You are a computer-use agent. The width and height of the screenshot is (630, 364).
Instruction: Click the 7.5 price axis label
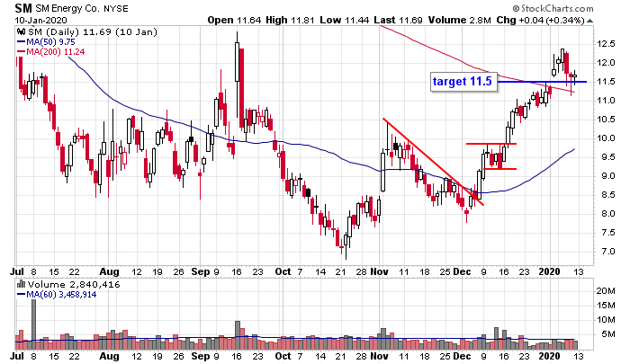pyautogui.click(x=607, y=233)
